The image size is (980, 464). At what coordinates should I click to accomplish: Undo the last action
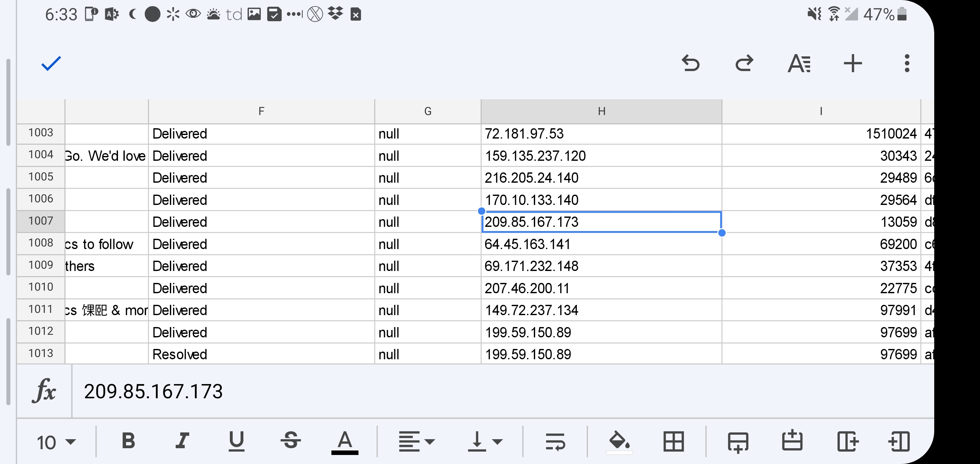pos(691,63)
